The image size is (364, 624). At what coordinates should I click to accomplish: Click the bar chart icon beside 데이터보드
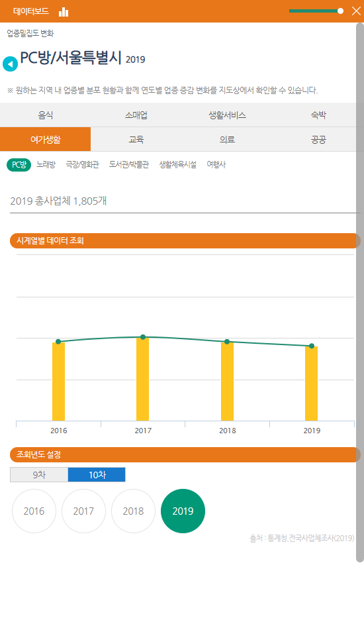[64, 12]
